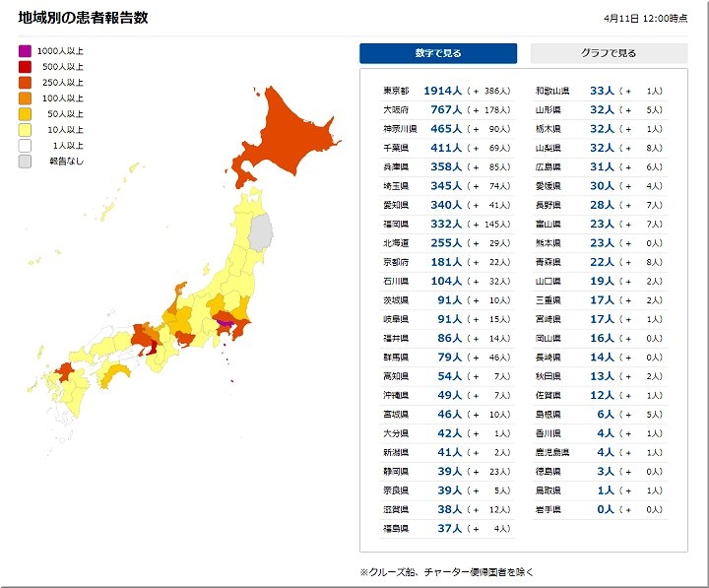Screen dimensions: 709x588
Task: Click the 100人以上 orange legend swatch
Action: click(25, 98)
